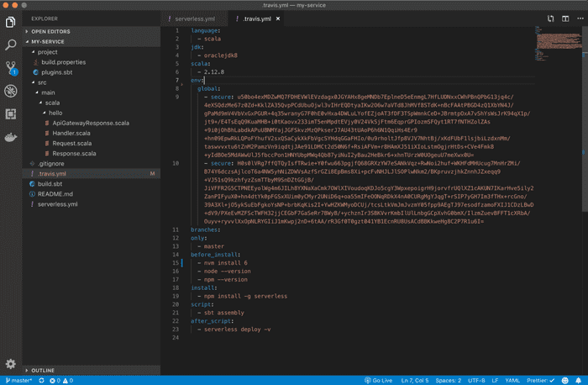Open feedback smiley in status bar
Screen dimensions: 588x385
pos(564,381)
